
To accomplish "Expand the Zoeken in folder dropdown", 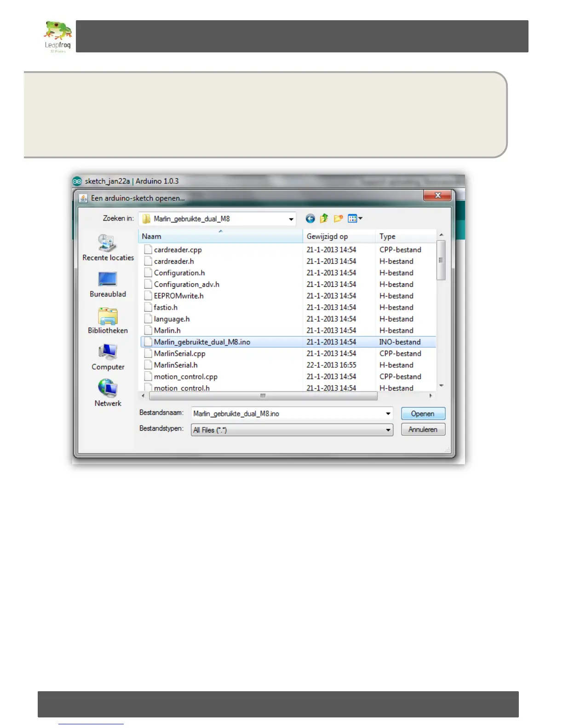I will 291,219.
